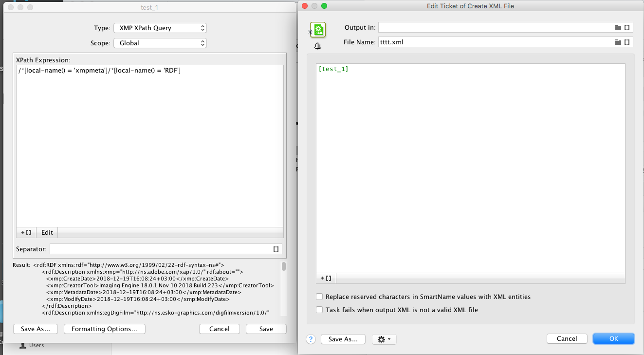Screen dimensions: 644x355
Task: Click the bell notification icon under XML icon
Action: pos(318,46)
